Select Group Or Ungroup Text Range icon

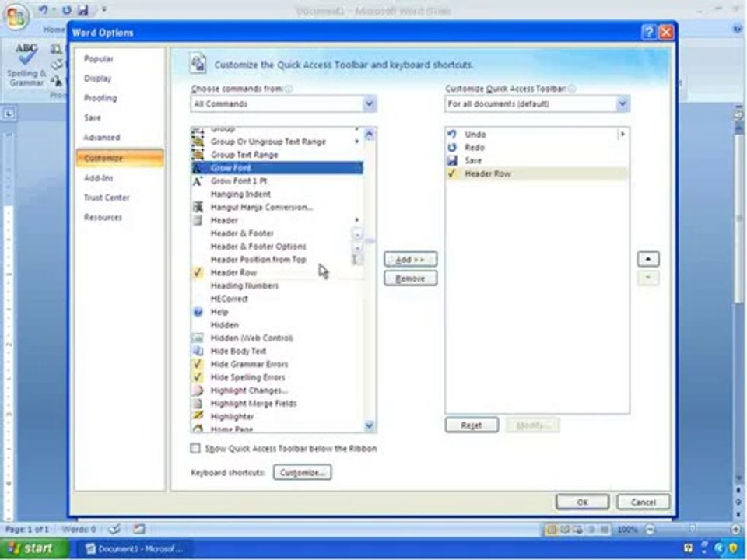tap(198, 142)
